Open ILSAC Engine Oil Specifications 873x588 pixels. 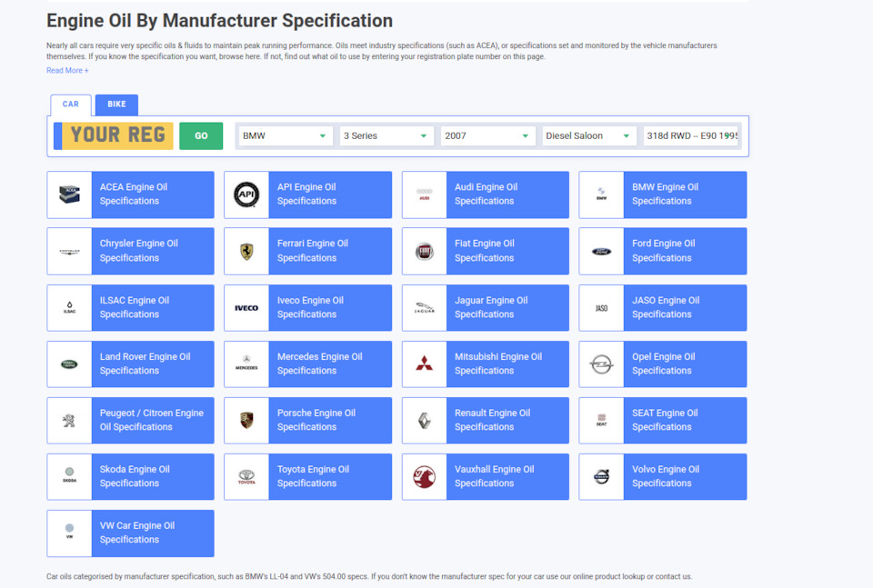tap(130, 307)
